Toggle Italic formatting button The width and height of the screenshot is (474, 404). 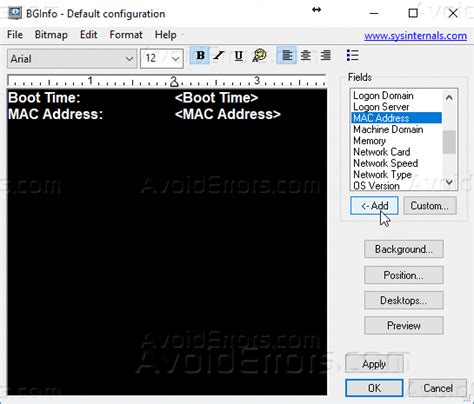pyautogui.click(x=219, y=55)
